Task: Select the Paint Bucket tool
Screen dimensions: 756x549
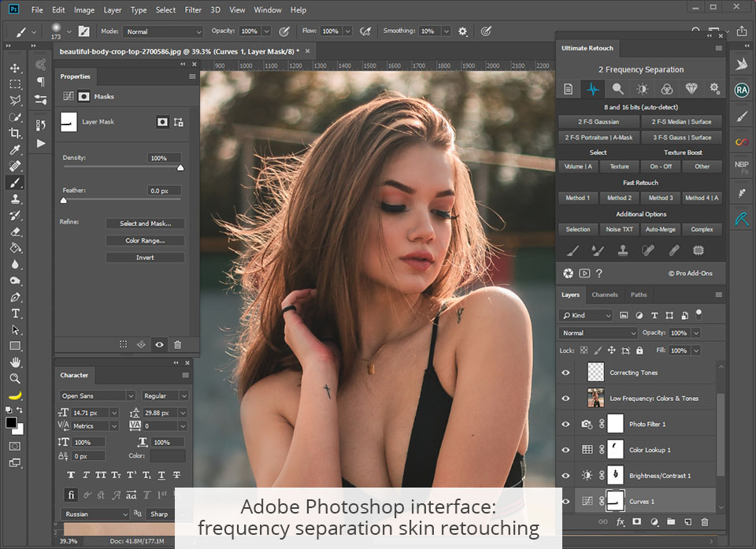Action: (x=15, y=248)
